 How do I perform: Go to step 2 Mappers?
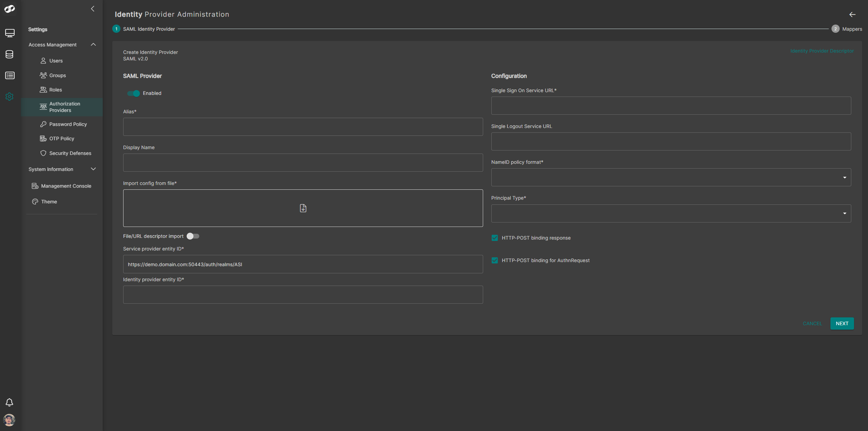(x=847, y=29)
